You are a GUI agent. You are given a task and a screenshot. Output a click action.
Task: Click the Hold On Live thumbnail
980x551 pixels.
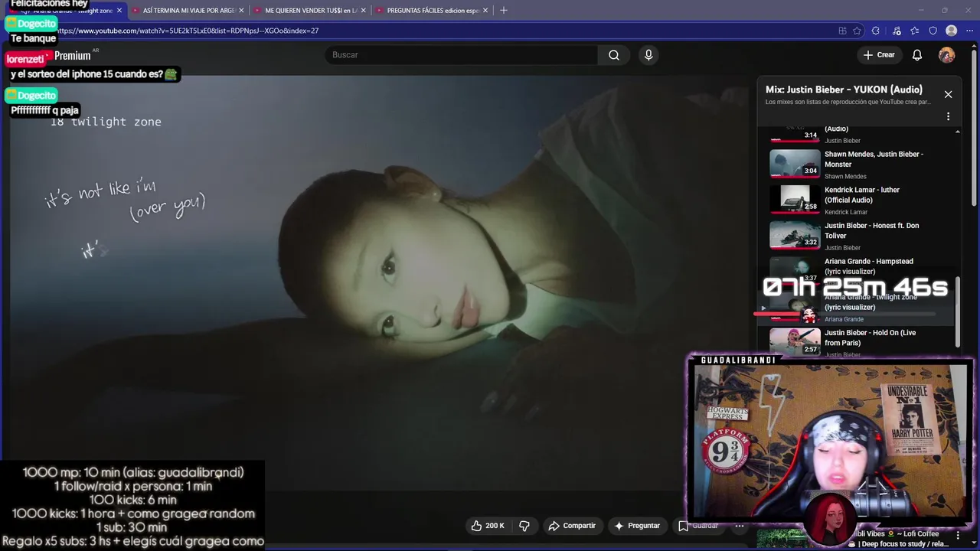(795, 343)
